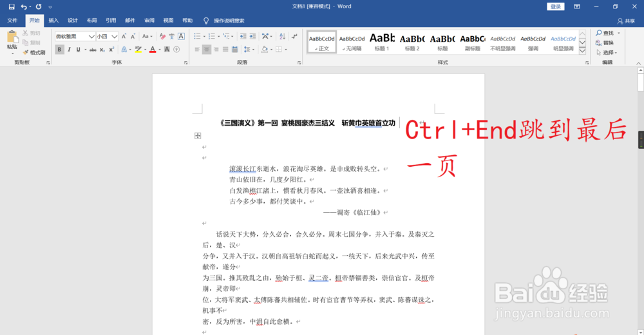The height and width of the screenshot is (335, 644).
Task: Click the Grow Font icon
Action: click(x=124, y=37)
